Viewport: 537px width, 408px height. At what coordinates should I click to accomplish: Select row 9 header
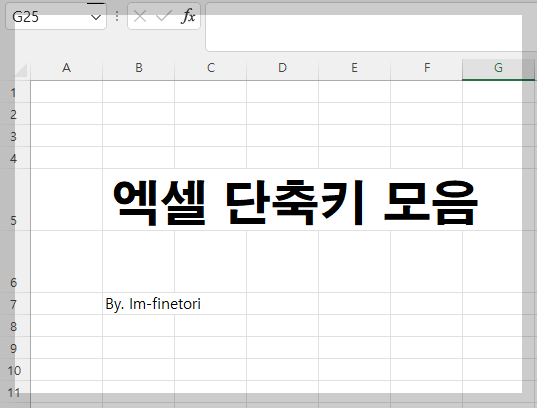point(15,348)
